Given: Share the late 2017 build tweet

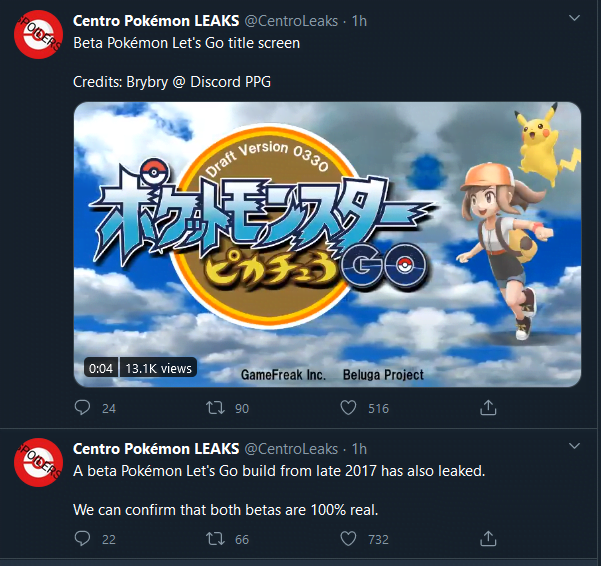Looking at the screenshot, I should tap(488, 538).
